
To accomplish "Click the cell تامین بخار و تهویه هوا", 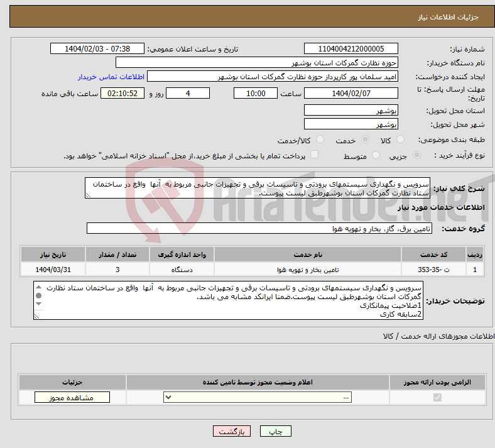I will [x=308, y=270].
